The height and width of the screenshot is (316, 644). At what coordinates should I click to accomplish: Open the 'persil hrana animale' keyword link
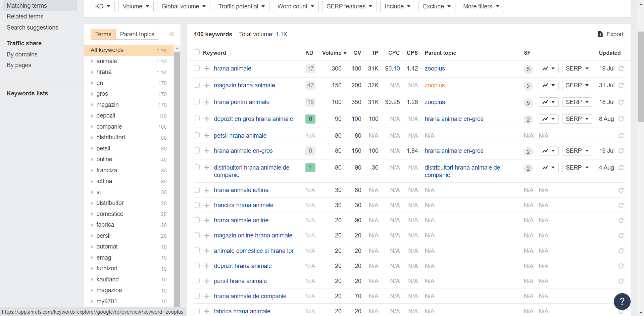[x=240, y=281]
